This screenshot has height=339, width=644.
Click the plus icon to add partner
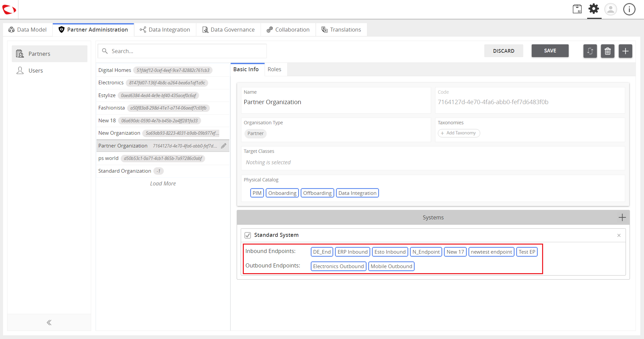tap(626, 51)
